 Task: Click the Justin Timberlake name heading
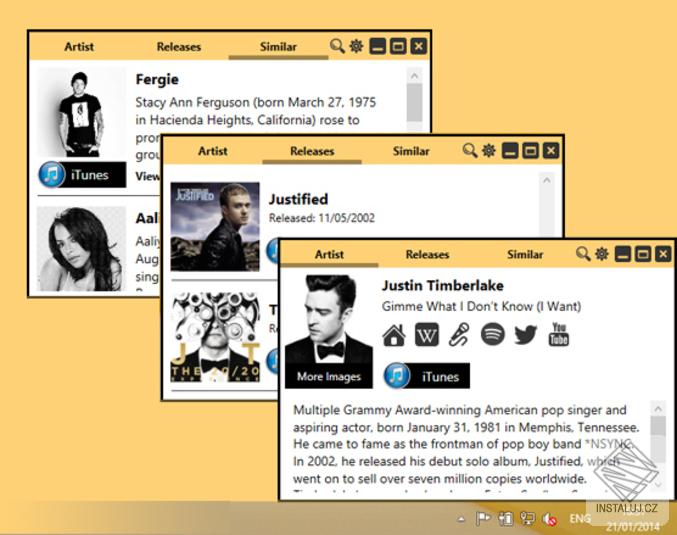[443, 285]
